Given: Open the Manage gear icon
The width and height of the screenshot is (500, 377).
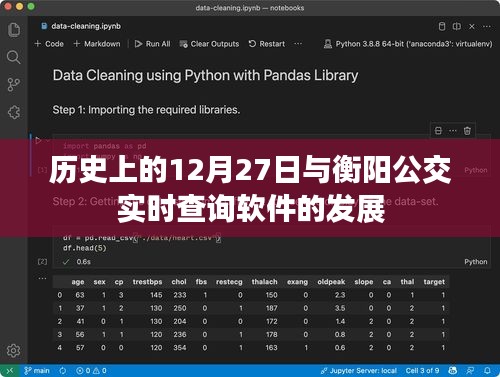Looking at the screenshot, I should 14,350.
